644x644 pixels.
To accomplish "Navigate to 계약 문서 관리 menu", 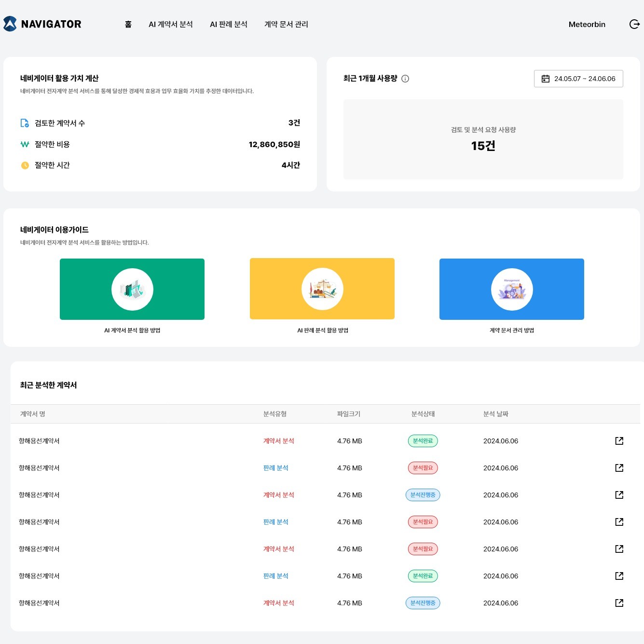I will (x=286, y=24).
